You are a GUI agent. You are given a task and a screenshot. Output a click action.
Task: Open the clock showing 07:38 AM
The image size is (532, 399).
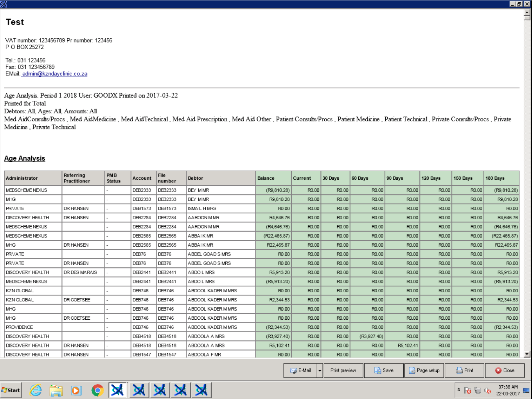point(508,390)
